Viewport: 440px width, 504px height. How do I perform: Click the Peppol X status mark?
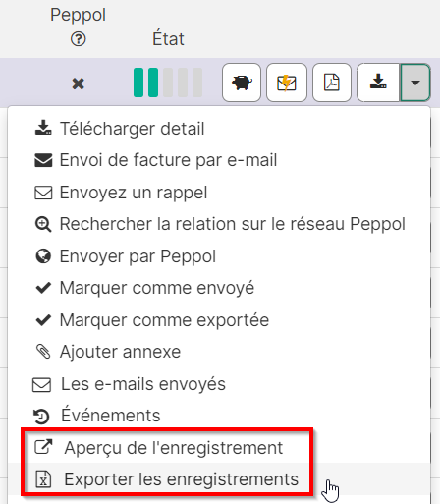(x=79, y=84)
